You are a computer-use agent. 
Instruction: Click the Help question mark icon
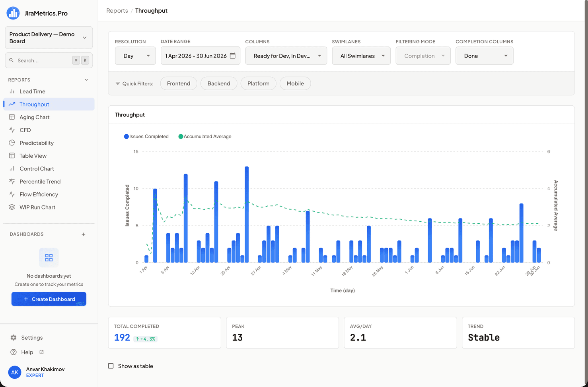pyautogui.click(x=14, y=352)
